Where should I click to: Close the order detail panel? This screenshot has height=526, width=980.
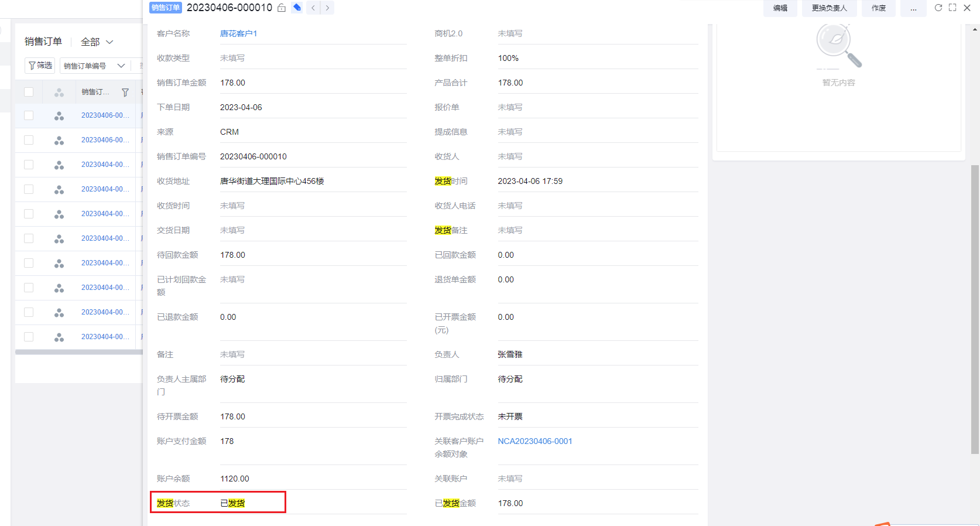click(967, 8)
